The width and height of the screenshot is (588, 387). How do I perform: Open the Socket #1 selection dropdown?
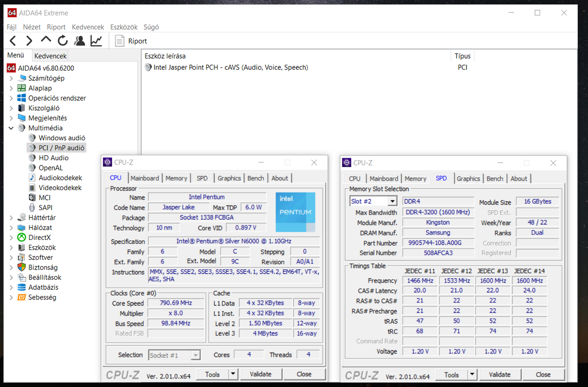195,355
